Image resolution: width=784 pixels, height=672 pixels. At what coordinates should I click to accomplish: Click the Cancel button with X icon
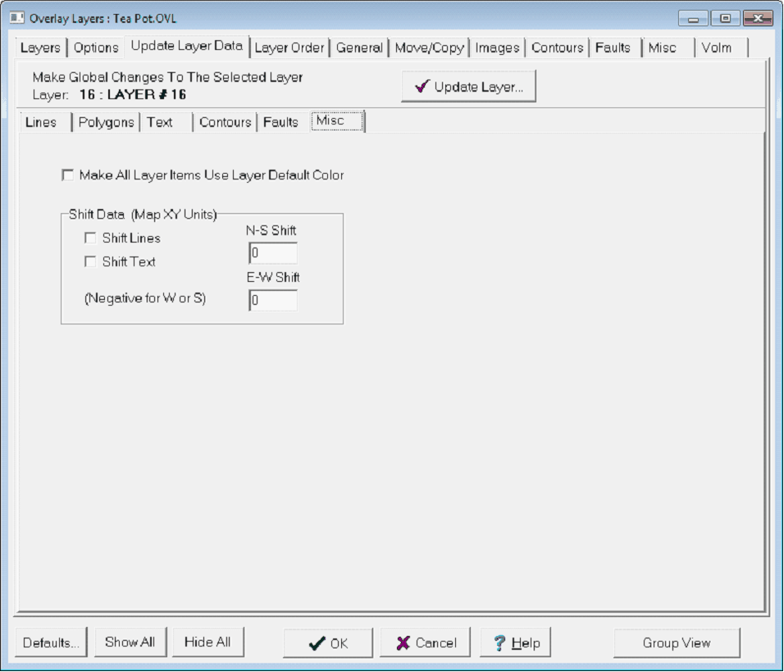point(425,643)
